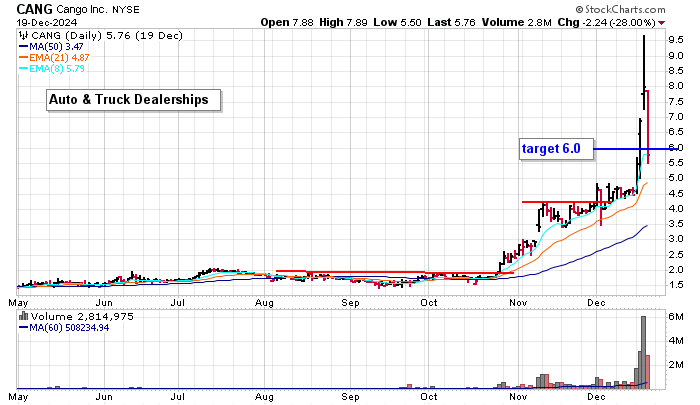The height and width of the screenshot is (405, 700).
Task: Click the Volume 2.8M header value
Action: pyautogui.click(x=517, y=22)
